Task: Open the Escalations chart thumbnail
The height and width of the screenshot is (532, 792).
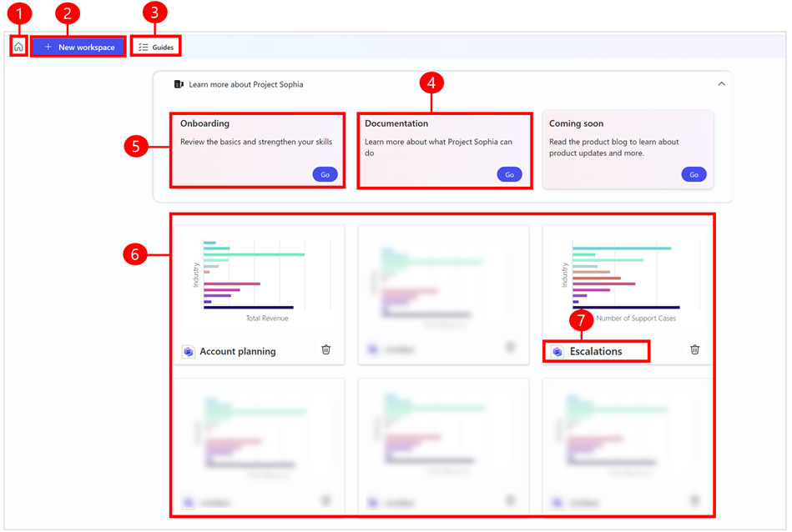Action: click(626, 280)
